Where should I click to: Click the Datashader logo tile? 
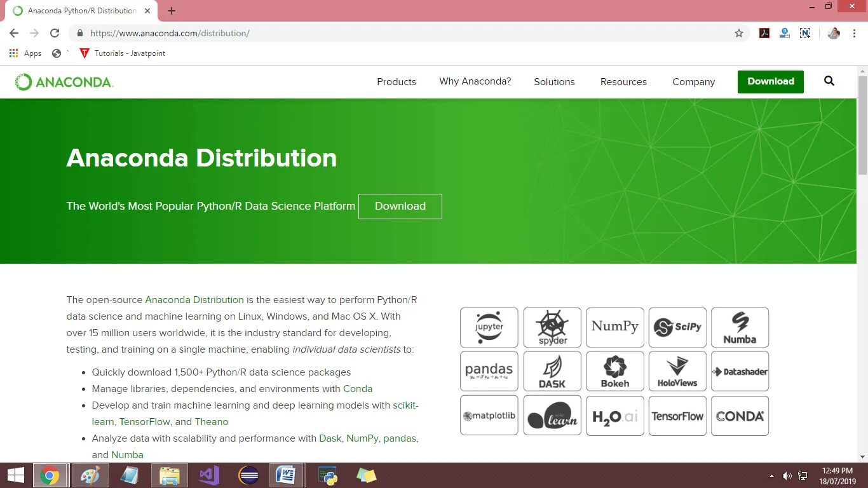pyautogui.click(x=740, y=371)
